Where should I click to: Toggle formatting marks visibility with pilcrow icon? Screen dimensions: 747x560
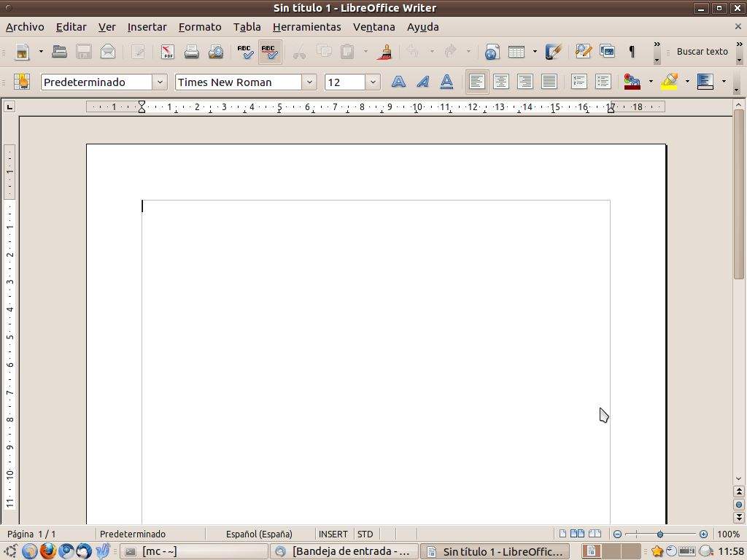coord(632,52)
